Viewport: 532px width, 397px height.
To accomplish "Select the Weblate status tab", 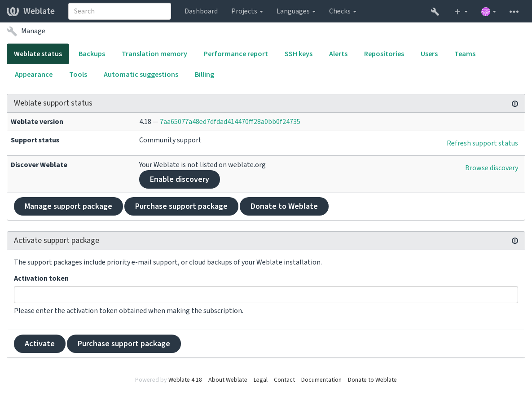I will point(38,54).
